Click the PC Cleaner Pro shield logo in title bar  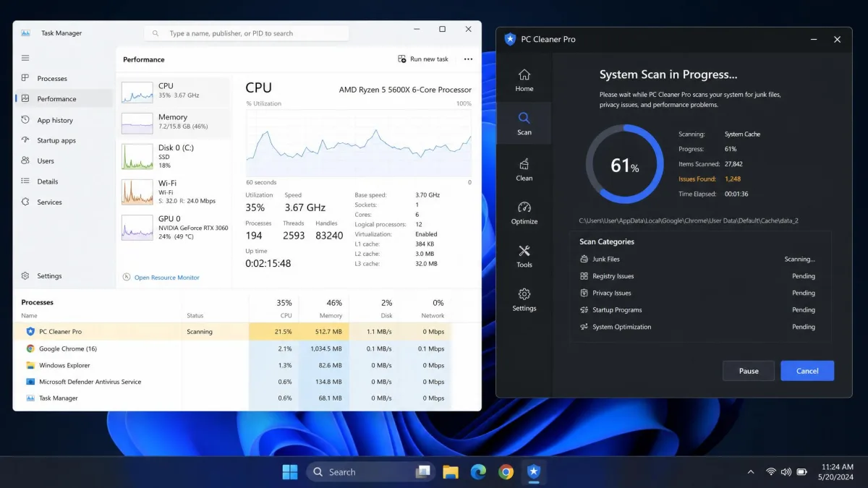coord(510,39)
